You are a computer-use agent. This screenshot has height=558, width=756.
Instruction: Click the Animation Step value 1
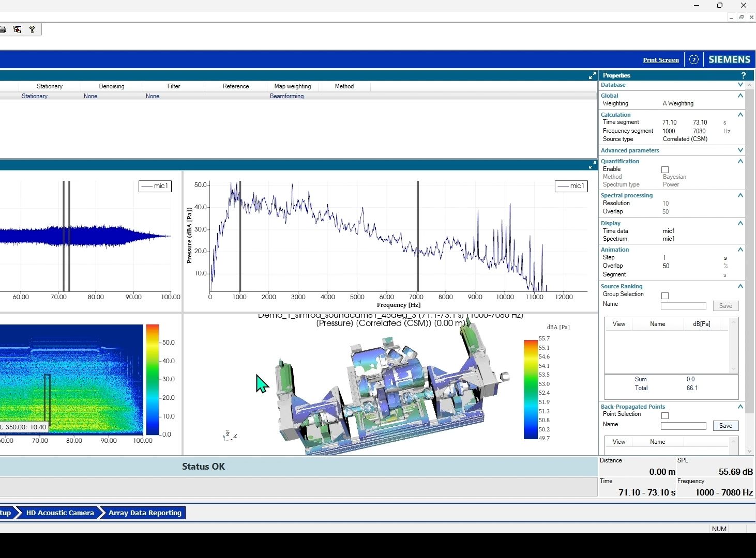click(664, 258)
